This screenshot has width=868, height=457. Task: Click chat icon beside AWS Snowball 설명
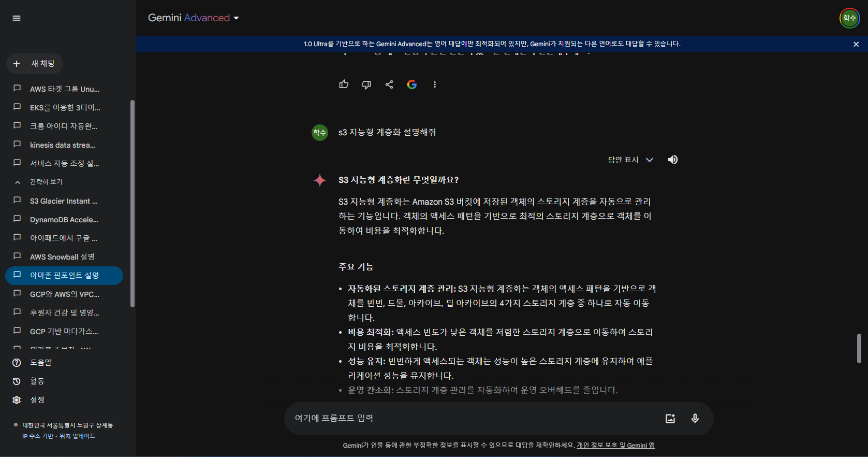pyautogui.click(x=17, y=256)
